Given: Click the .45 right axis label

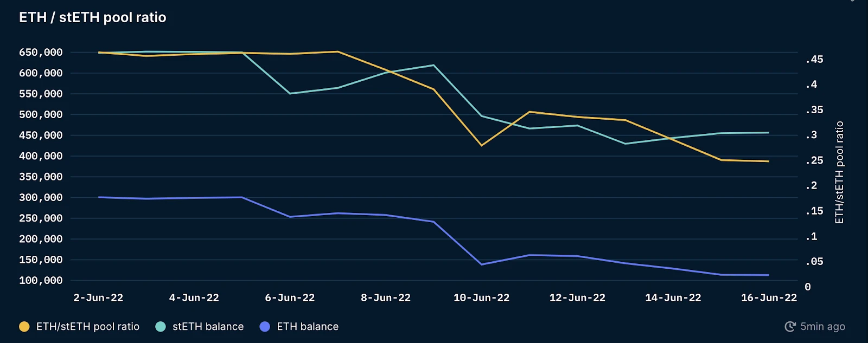Looking at the screenshot, I should tap(814, 59).
